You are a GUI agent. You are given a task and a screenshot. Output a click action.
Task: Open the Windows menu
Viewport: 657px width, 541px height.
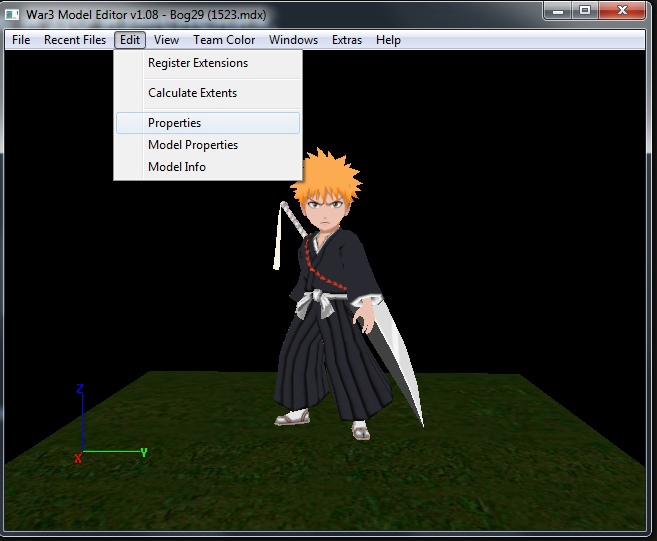(293, 40)
